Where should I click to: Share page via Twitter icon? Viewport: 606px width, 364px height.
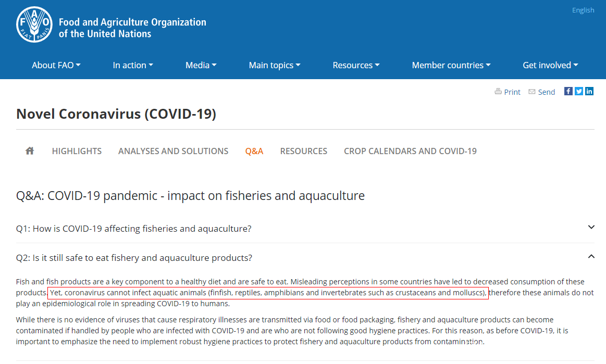(x=579, y=91)
